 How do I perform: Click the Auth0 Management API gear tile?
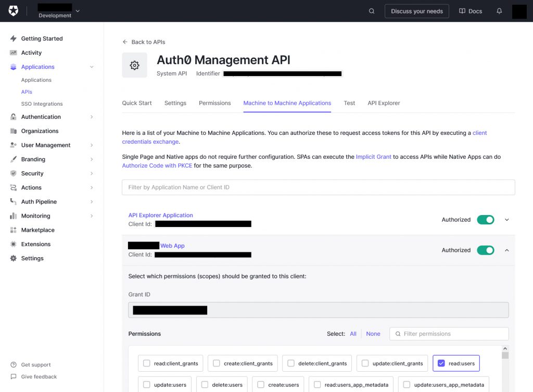pyautogui.click(x=135, y=65)
